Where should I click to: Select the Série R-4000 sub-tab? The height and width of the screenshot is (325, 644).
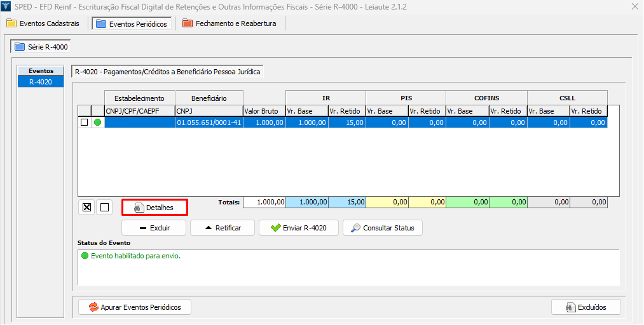click(x=41, y=47)
